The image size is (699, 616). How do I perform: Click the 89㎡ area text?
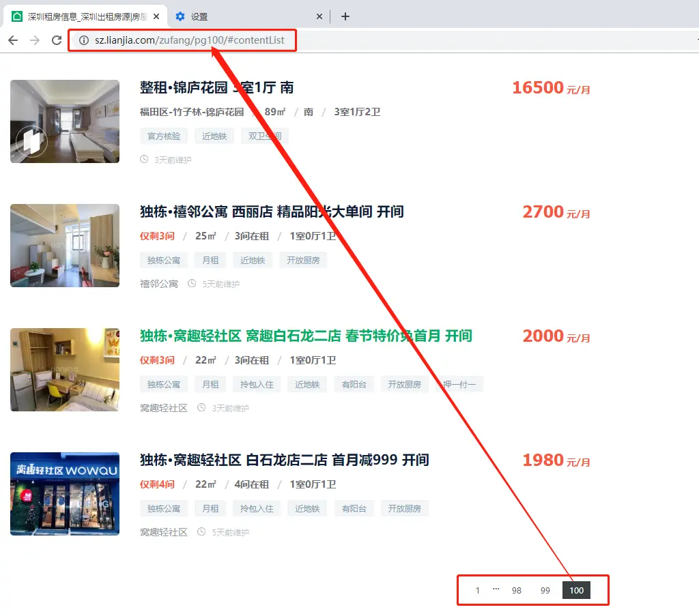click(x=274, y=112)
